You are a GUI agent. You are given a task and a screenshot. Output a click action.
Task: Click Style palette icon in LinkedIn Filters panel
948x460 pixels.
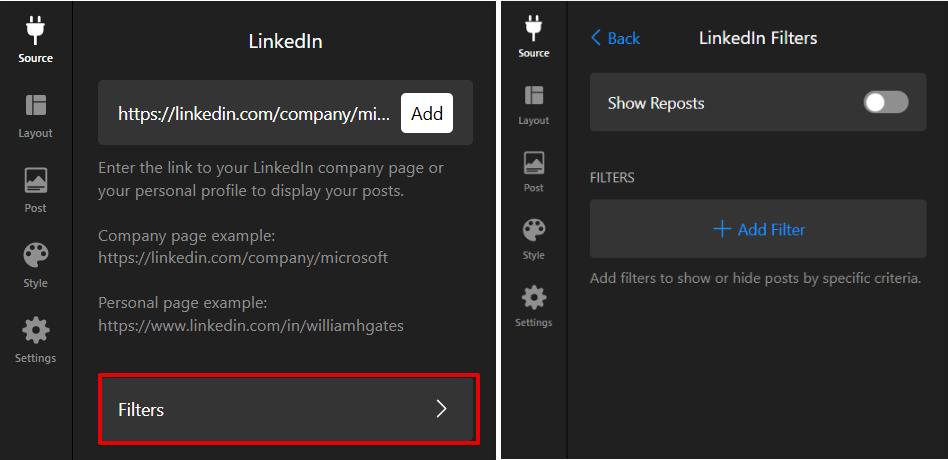pos(533,230)
